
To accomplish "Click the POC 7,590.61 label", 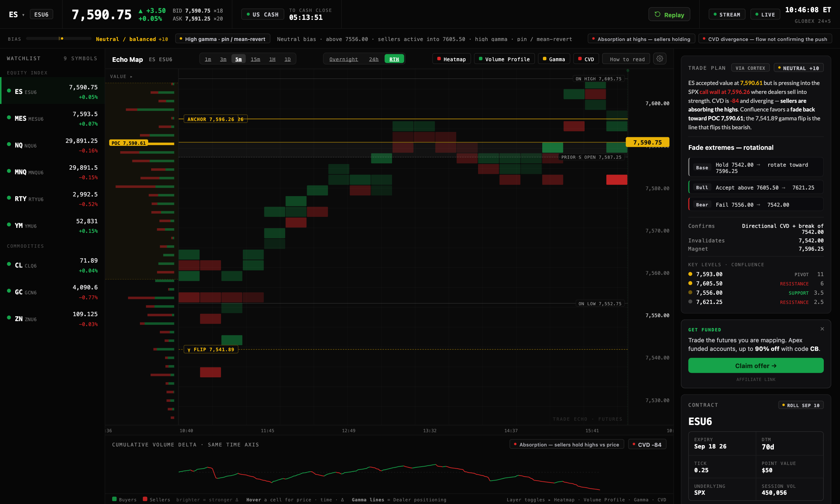I will pos(128,143).
